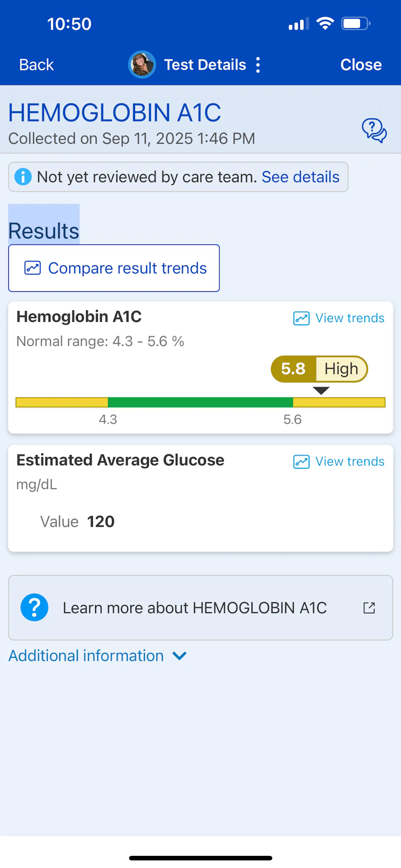Tap the chart icon in Compare result trends
This screenshot has height=868, width=401.
pyautogui.click(x=33, y=268)
